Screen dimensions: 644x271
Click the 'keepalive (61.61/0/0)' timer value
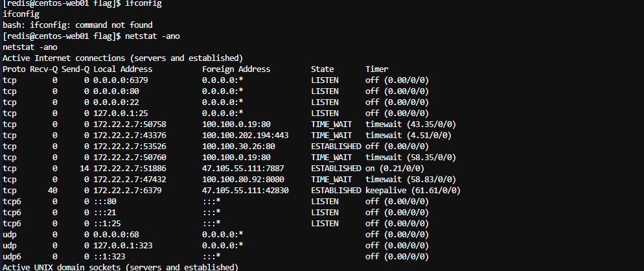pos(413,191)
